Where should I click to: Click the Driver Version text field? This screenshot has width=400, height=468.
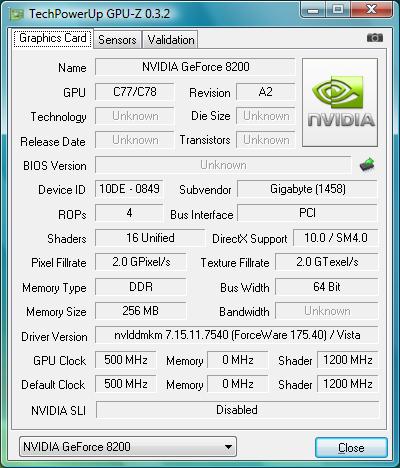coord(237,335)
